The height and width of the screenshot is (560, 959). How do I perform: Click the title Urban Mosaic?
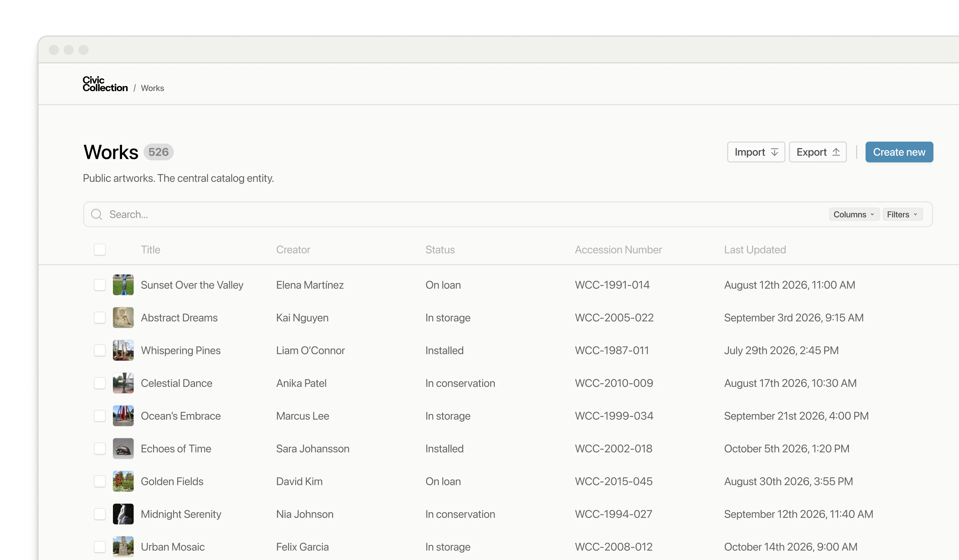172,547
